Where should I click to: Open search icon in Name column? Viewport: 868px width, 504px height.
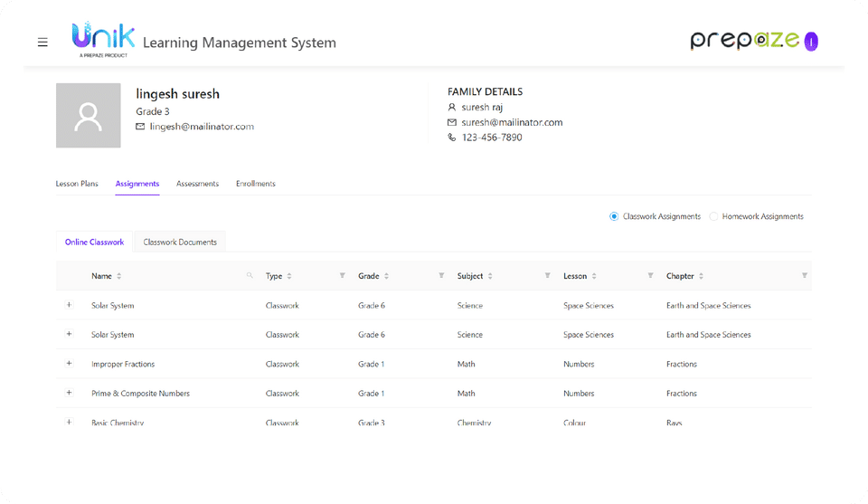pyautogui.click(x=250, y=275)
